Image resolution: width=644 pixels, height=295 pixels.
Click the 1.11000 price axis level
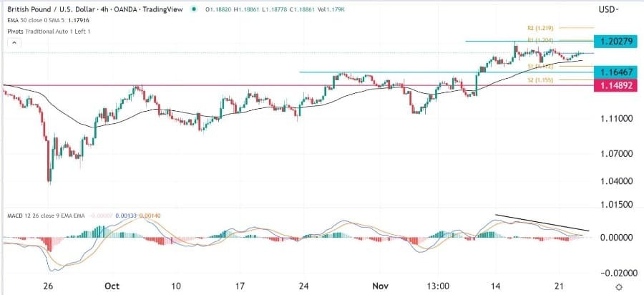click(616, 118)
